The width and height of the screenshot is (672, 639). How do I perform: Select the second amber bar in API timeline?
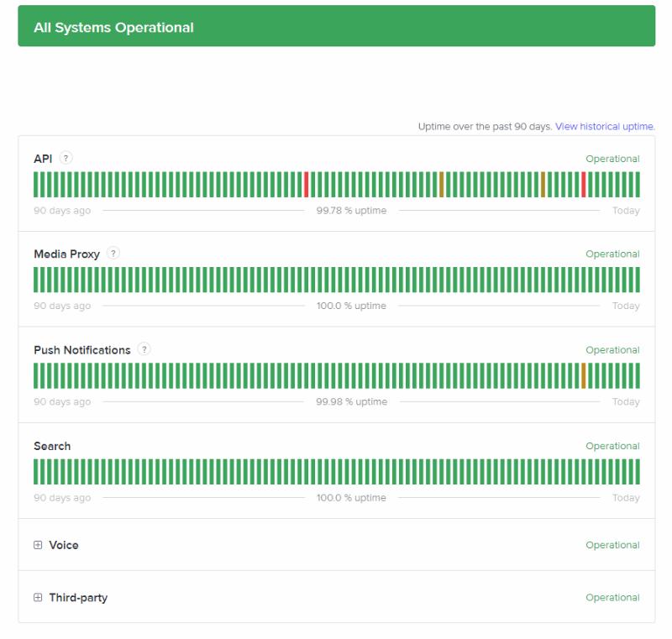[543, 185]
